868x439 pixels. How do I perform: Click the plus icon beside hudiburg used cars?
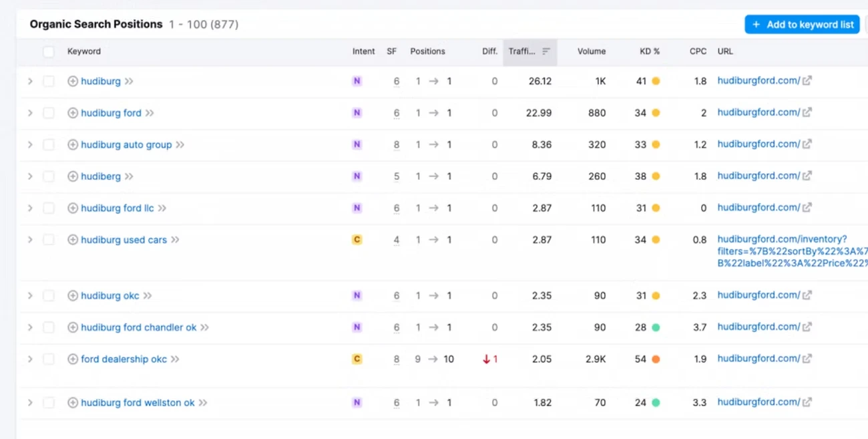[73, 240]
